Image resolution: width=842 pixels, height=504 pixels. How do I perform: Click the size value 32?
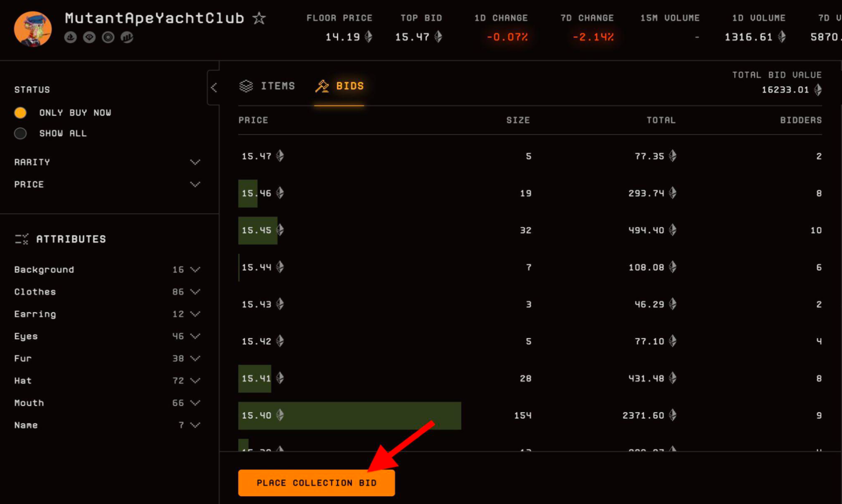tap(525, 231)
